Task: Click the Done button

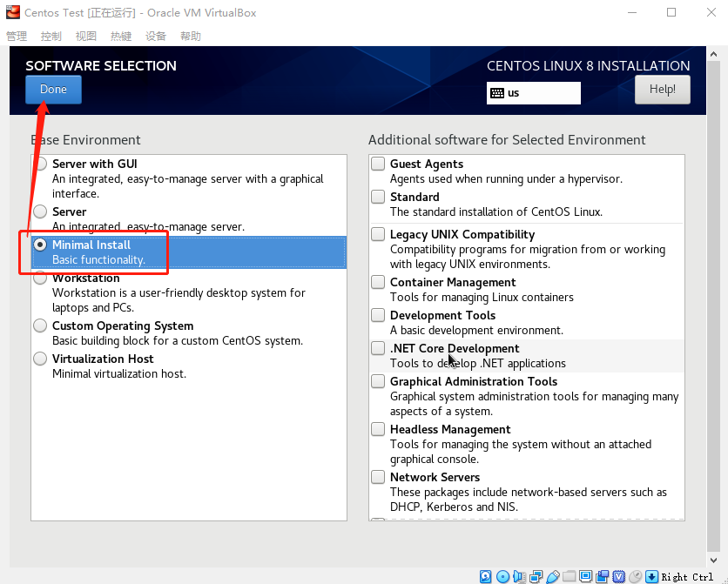Action: tap(53, 89)
